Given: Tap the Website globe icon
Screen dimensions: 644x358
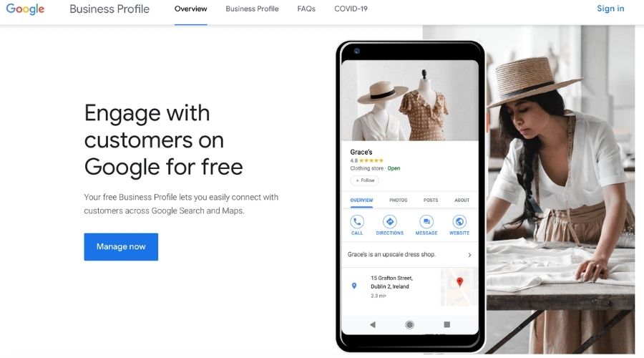Looking at the screenshot, I should (x=459, y=222).
